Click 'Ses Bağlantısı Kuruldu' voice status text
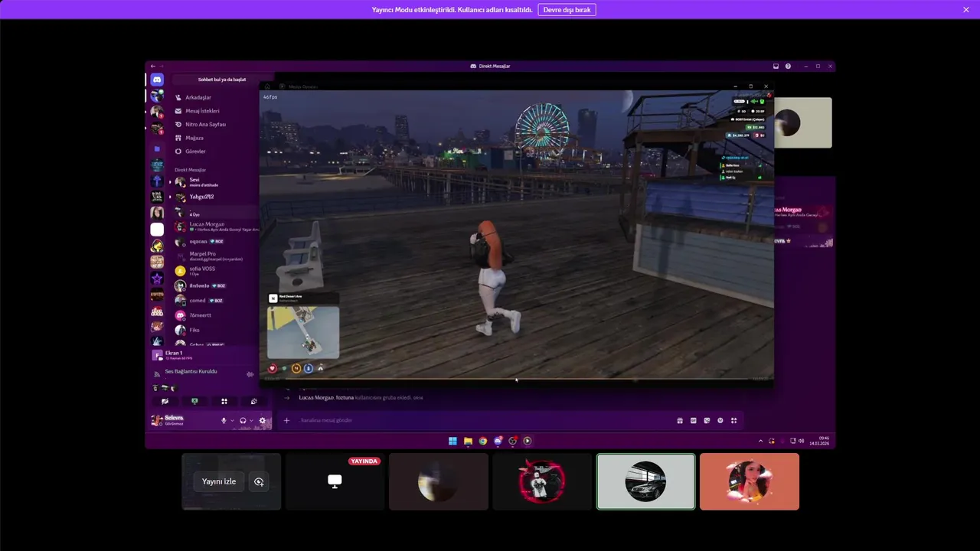Image resolution: width=980 pixels, height=551 pixels. pyautogui.click(x=191, y=371)
